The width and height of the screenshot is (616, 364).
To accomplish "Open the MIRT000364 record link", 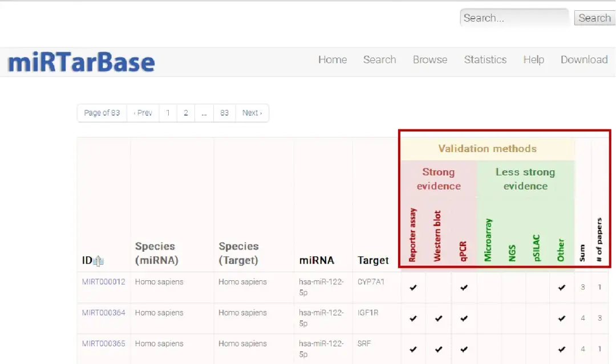I will [x=103, y=313].
